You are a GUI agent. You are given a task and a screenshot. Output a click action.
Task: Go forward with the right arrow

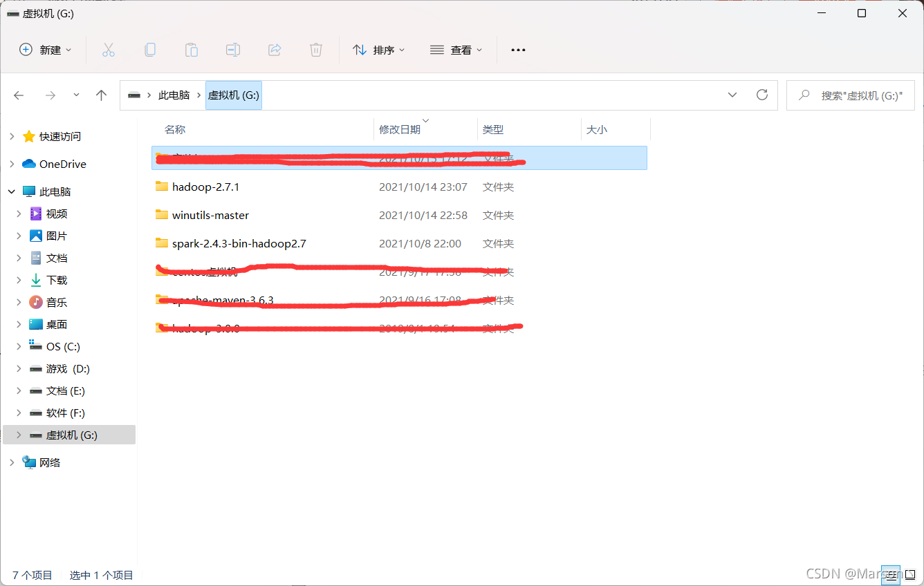(x=50, y=95)
